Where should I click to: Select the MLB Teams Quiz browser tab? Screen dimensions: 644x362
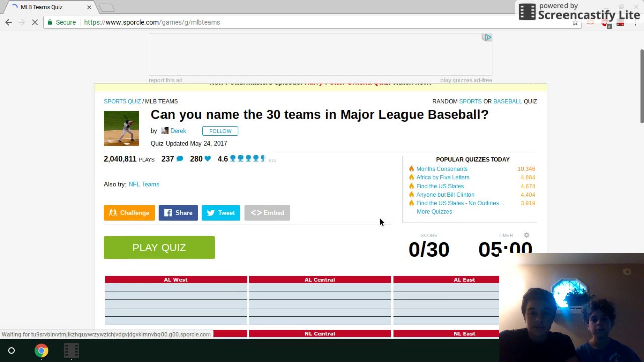48,7
